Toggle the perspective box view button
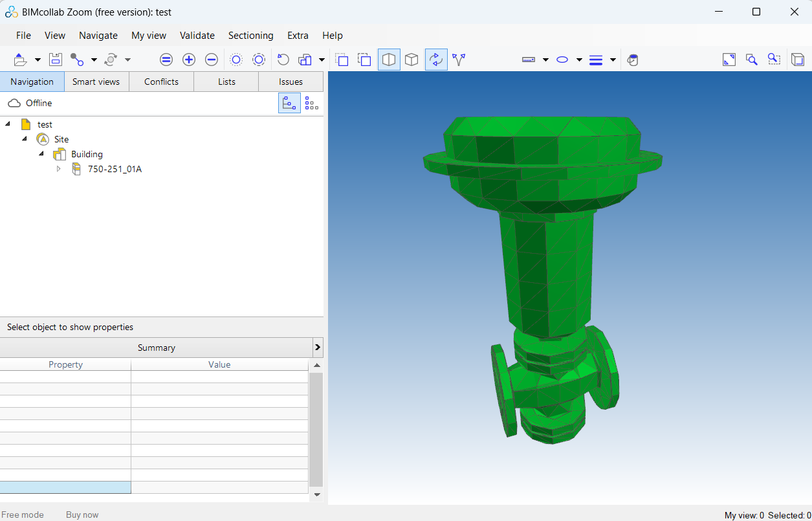812x521 pixels. click(389, 60)
